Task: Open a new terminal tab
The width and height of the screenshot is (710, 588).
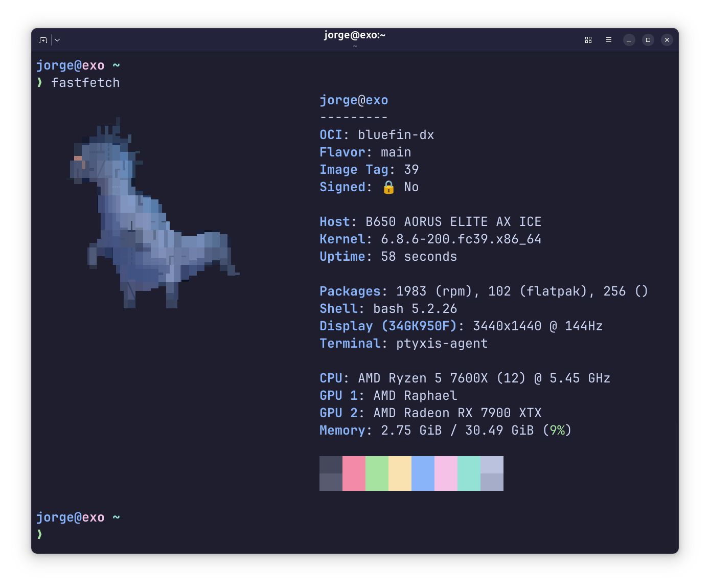Action: [43, 40]
